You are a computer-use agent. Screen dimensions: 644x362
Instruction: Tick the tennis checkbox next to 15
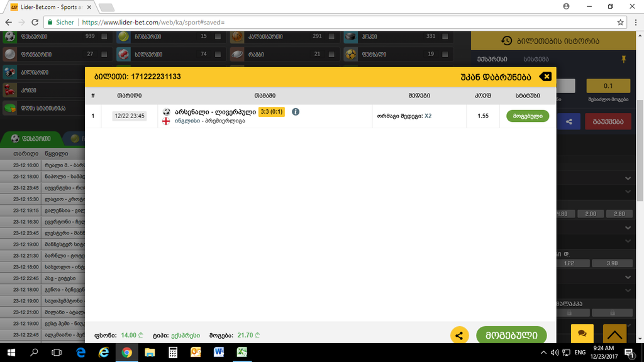click(218, 36)
